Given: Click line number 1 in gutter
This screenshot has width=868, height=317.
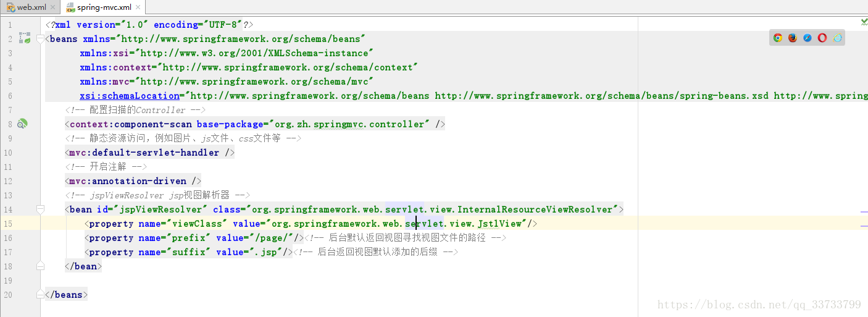Looking at the screenshot, I should pos(9,25).
